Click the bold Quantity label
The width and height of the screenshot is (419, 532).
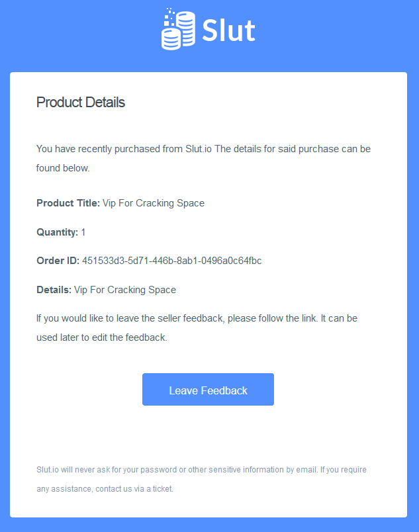(58, 232)
